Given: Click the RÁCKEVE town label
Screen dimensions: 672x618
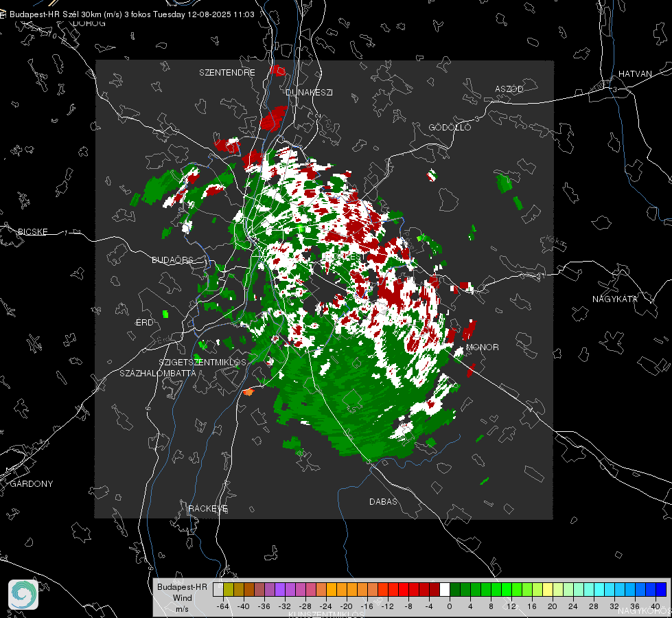Looking at the screenshot, I should pyautogui.click(x=208, y=508).
